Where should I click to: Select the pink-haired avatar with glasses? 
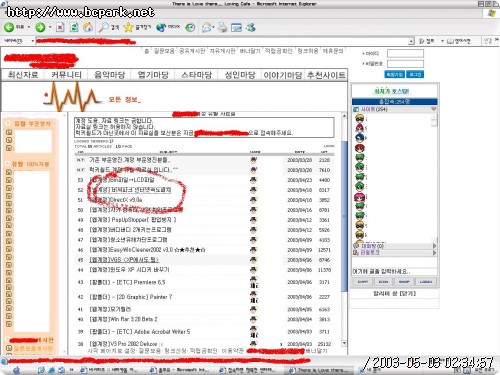360,197
